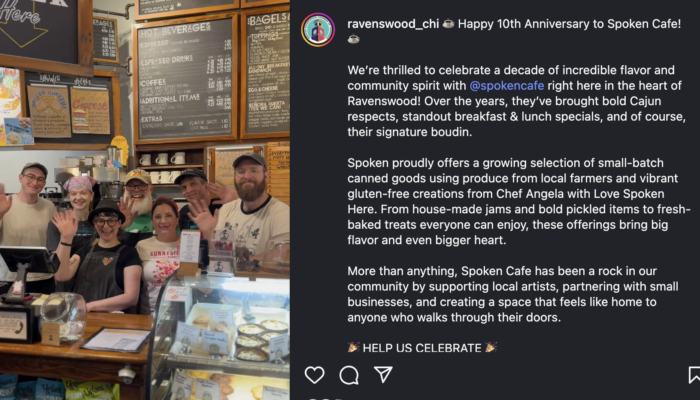Click the coffee cup emoji under the headline
Viewport: 700px width, 400px height.
(354, 39)
